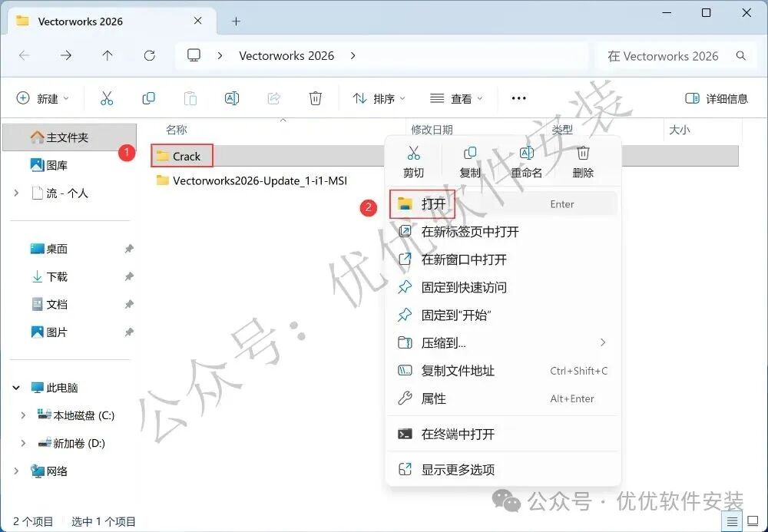Close the Vectorworks 2026 tab

[x=197, y=21]
